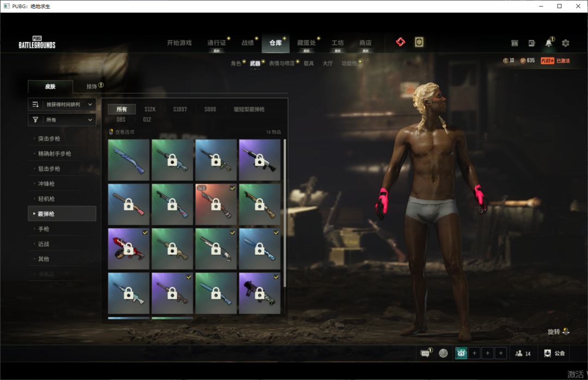This screenshot has height=380, width=588.
Task: Filter skins by S1897 shotgun
Action: pos(180,109)
